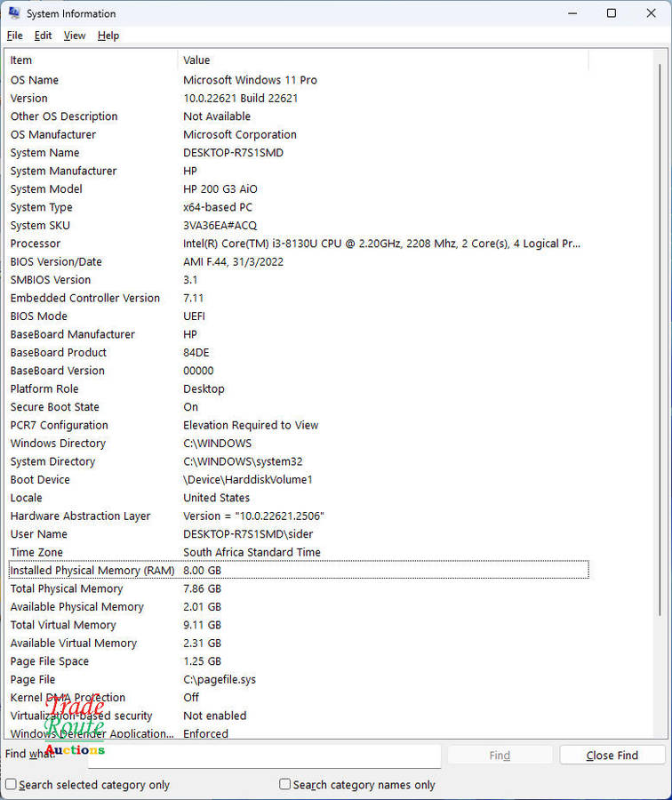Open the File menu
The image size is (672, 800).
(x=14, y=36)
